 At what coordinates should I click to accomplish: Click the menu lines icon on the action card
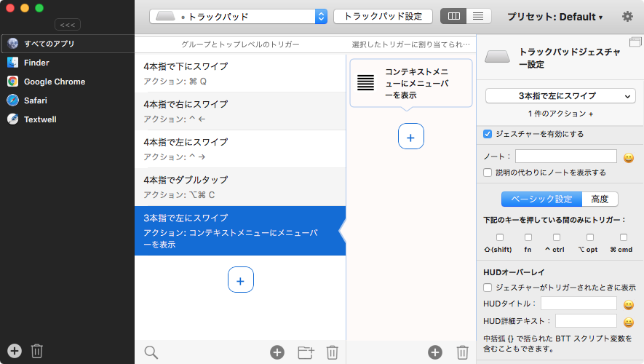coord(365,83)
